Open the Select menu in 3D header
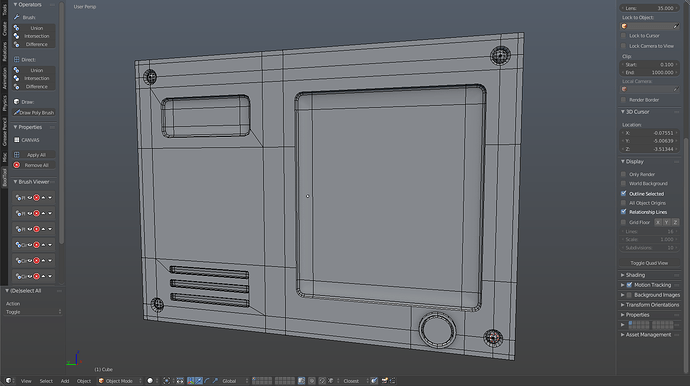Viewport: 690px width, 386px height. tap(46, 381)
